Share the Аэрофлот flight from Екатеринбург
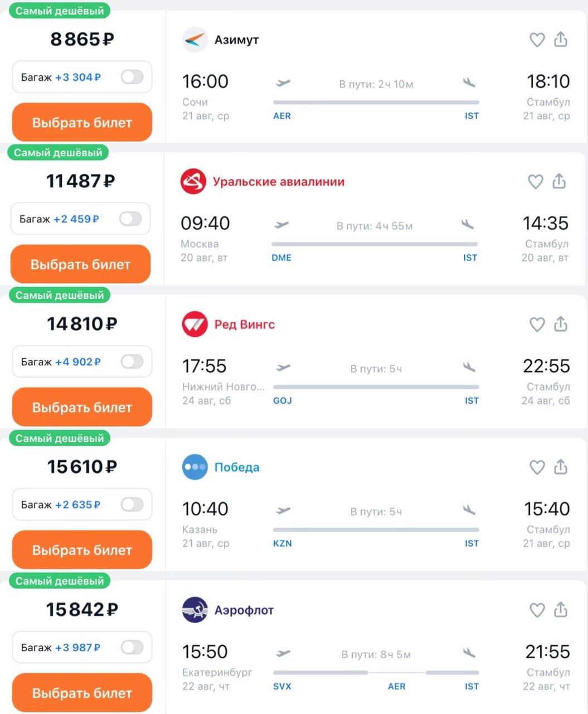The width and height of the screenshot is (588, 714). coord(561,610)
